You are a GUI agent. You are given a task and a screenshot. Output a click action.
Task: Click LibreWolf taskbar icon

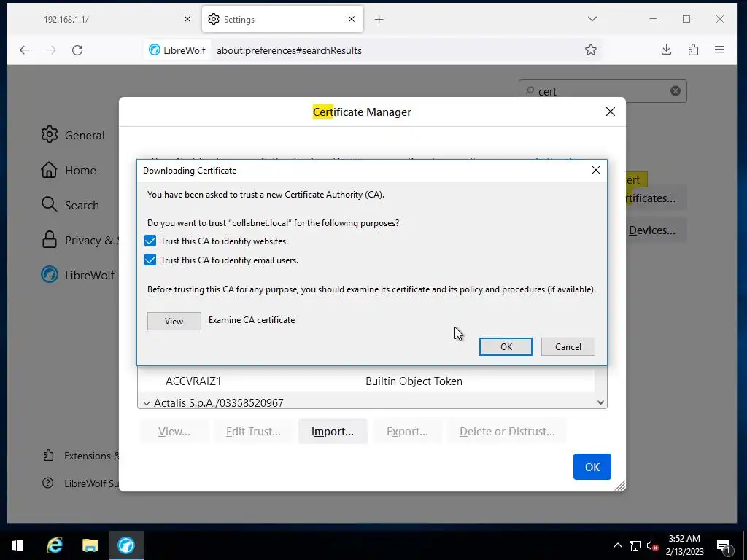[125, 545]
